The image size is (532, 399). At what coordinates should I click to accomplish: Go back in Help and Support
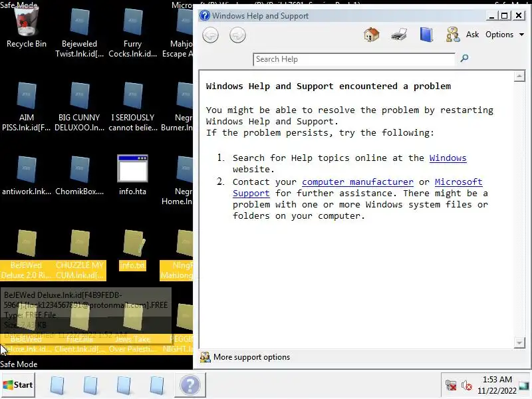pos(210,35)
